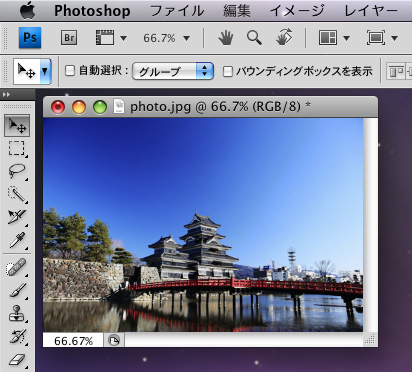Launch Bridge with the Br button
Image resolution: width=412 pixels, height=372 pixels.
[69, 38]
